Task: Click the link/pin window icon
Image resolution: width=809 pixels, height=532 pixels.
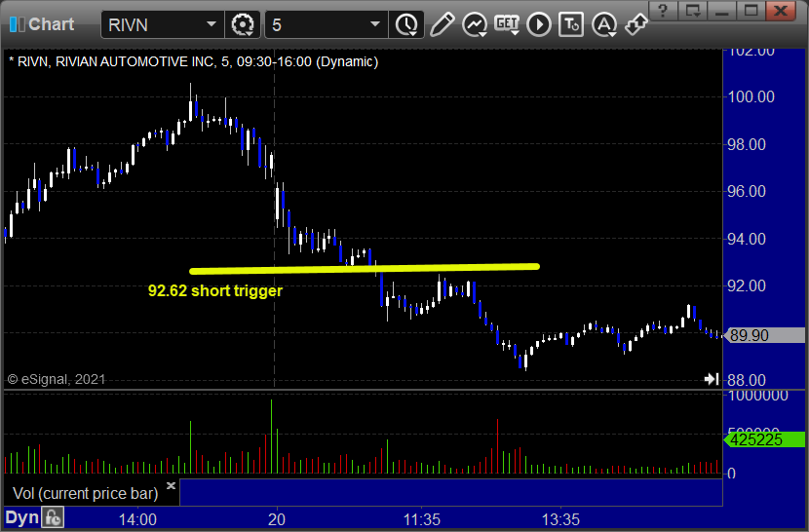Action: [x=636, y=24]
